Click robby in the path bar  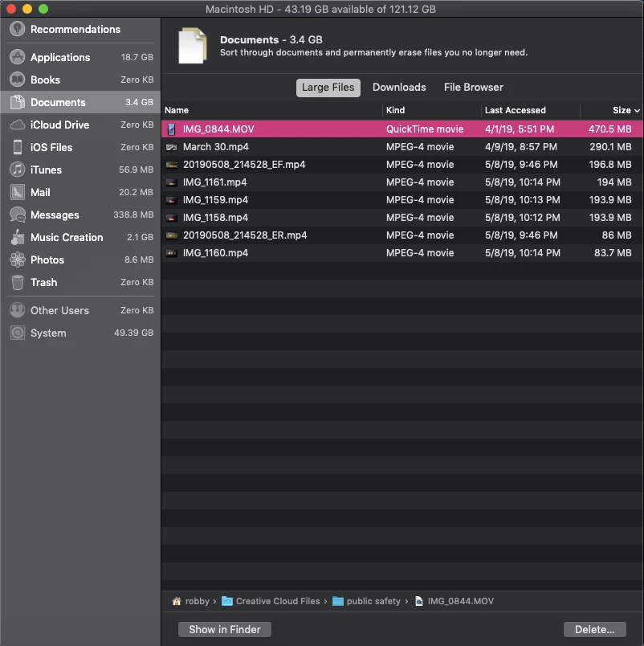coord(198,601)
